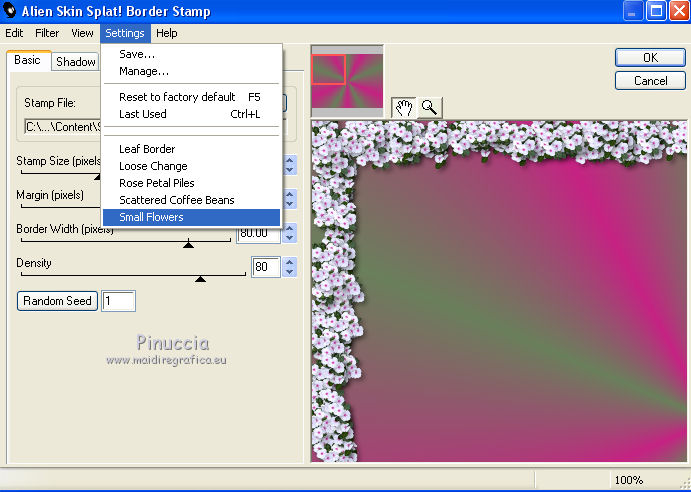Maximize the Border Stamp window

click(x=656, y=11)
